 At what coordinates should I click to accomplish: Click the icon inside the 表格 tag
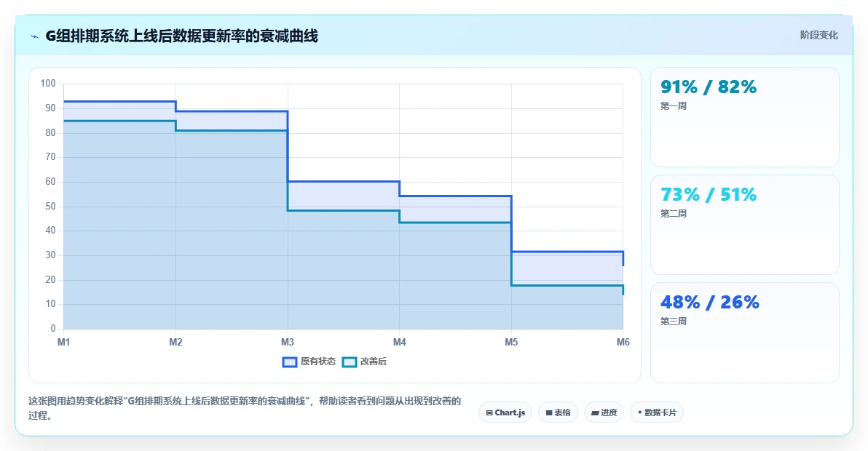click(x=548, y=413)
